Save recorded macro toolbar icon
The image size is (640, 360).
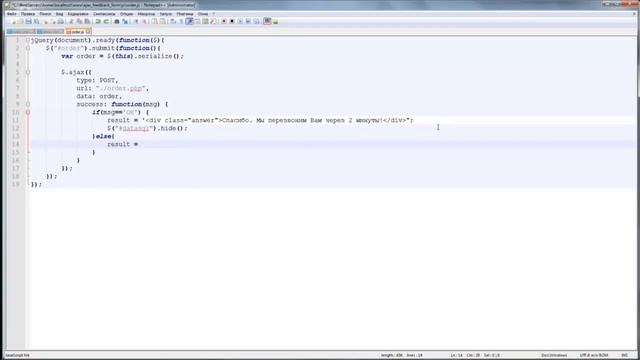[256, 21]
